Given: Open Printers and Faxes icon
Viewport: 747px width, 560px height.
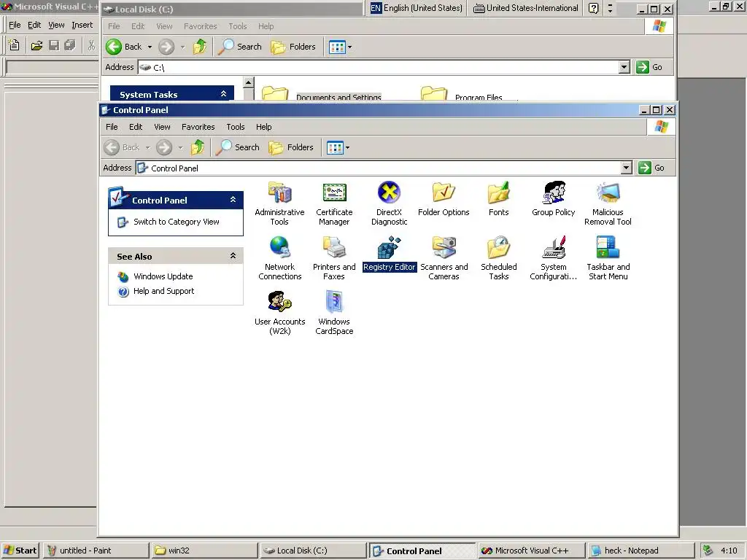Looking at the screenshot, I should point(334,248).
